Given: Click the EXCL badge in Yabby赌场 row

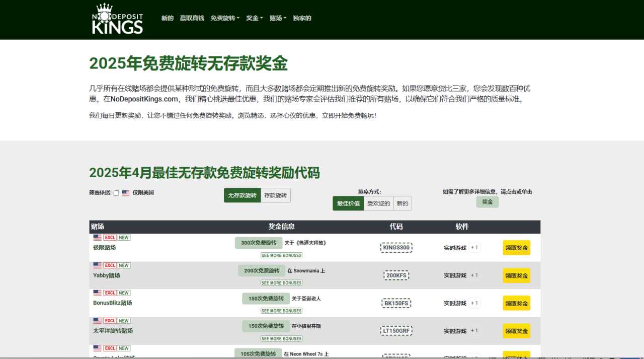Looking at the screenshot, I should click(x=110, y=265).
